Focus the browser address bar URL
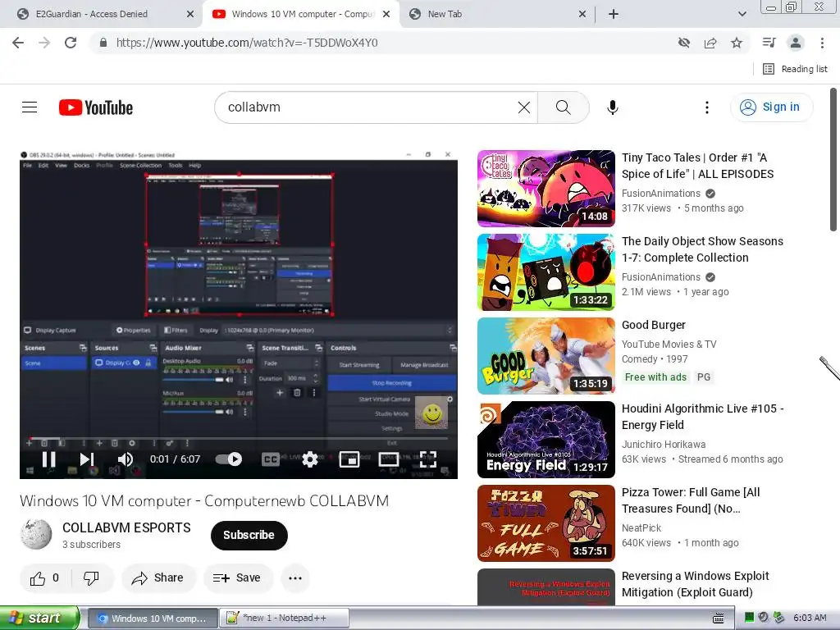 247,43
